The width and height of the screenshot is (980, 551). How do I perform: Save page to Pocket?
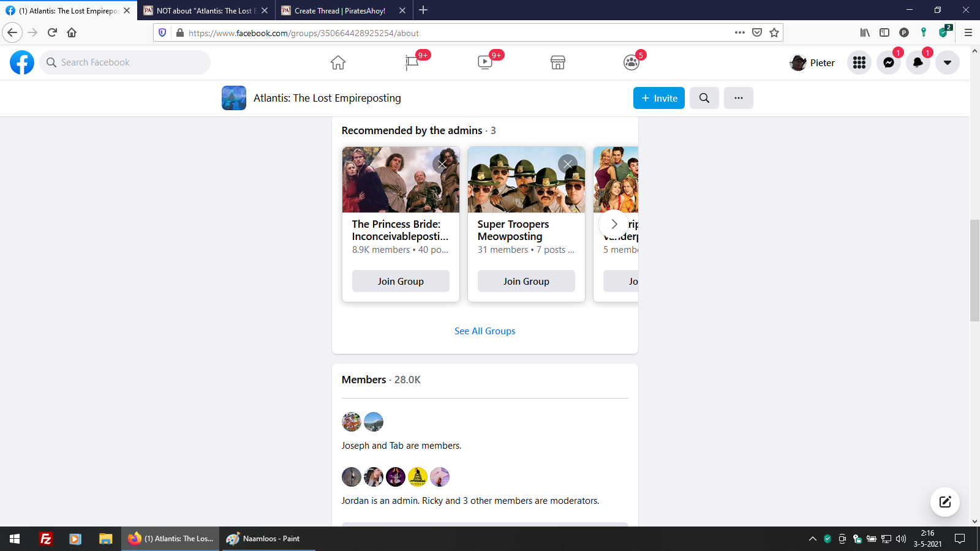point(757,32)
